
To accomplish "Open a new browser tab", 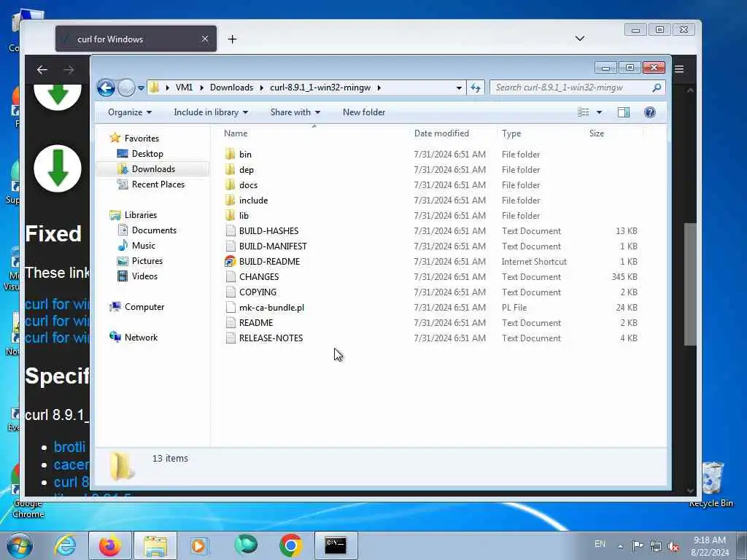I will (x=232, y=39).
